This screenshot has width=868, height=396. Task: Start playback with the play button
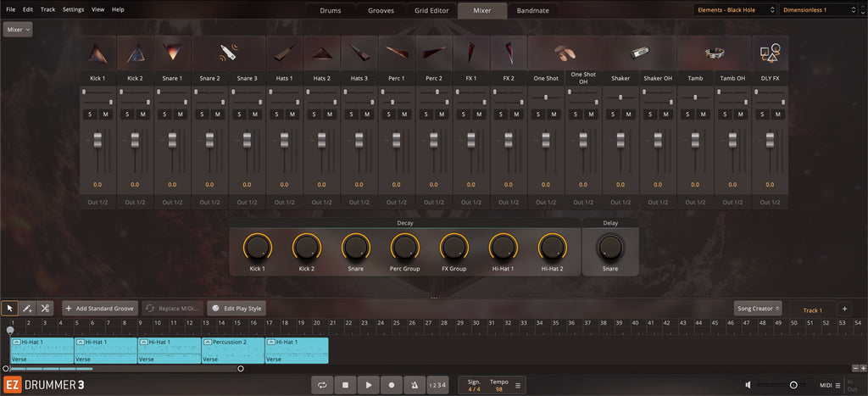pos(368,384)
